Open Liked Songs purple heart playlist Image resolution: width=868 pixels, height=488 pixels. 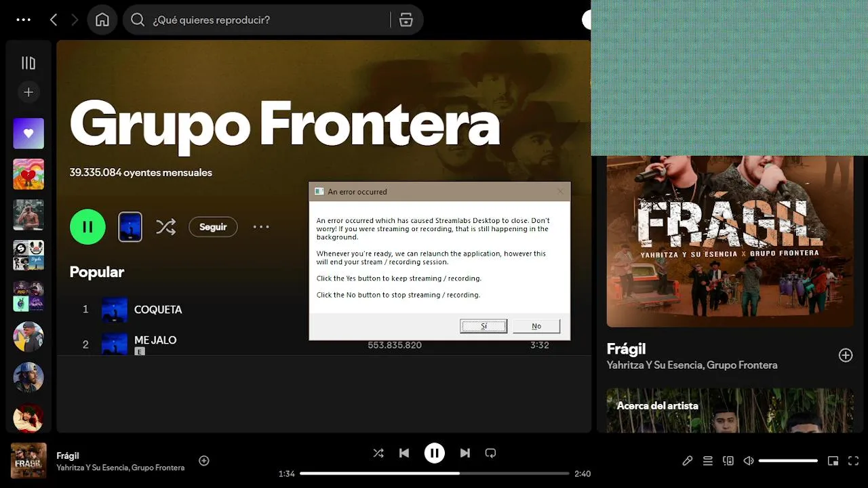click(x=28, y=134)
